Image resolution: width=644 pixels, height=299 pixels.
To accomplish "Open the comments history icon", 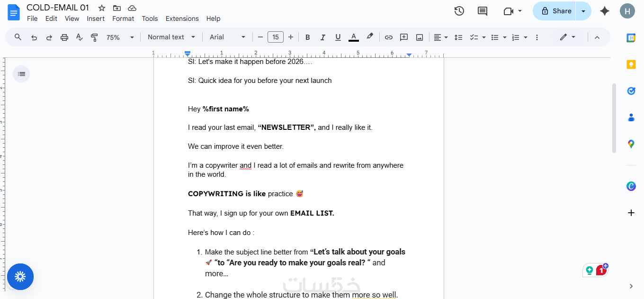I will [x=483, y=11].
